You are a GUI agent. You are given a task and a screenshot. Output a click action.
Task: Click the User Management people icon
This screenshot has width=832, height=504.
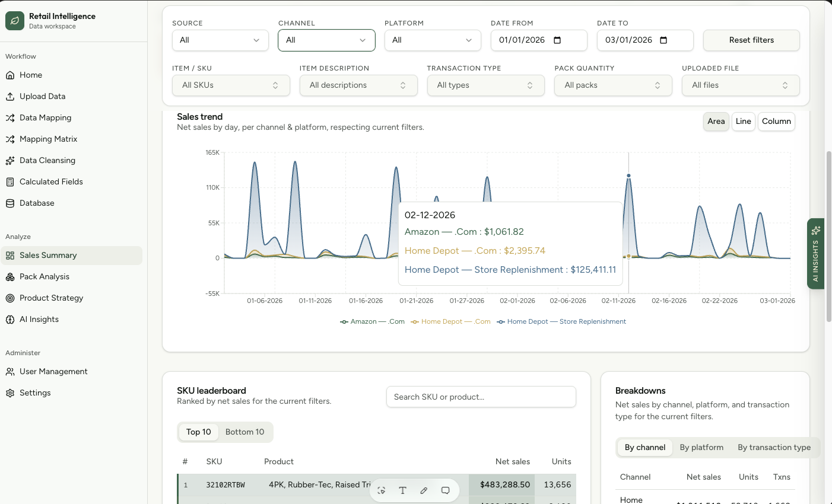click(10, 372)
